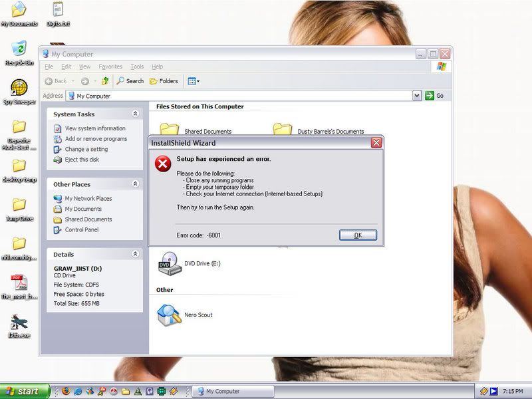This screenshot has height=399, width=532.
Task: Click the Forward arrow toolbar button
Action: coord(85,81)
